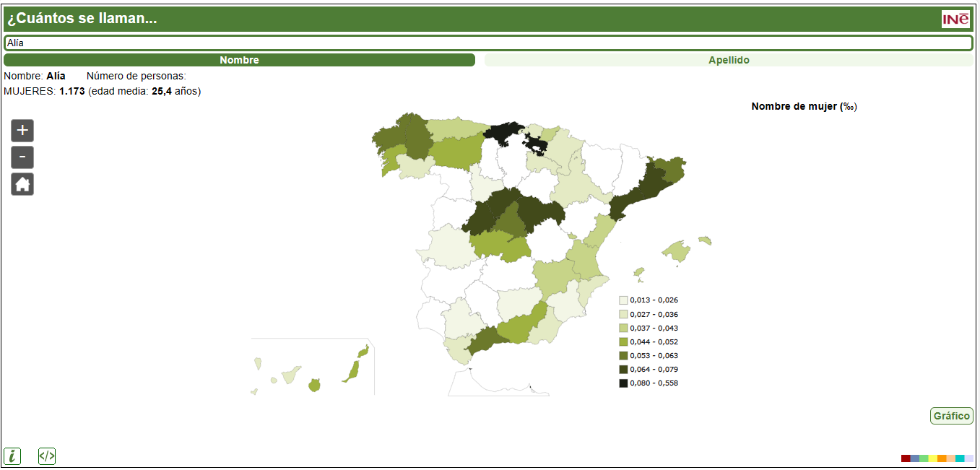Choose the light green color swatch

[x=924, y=458]
